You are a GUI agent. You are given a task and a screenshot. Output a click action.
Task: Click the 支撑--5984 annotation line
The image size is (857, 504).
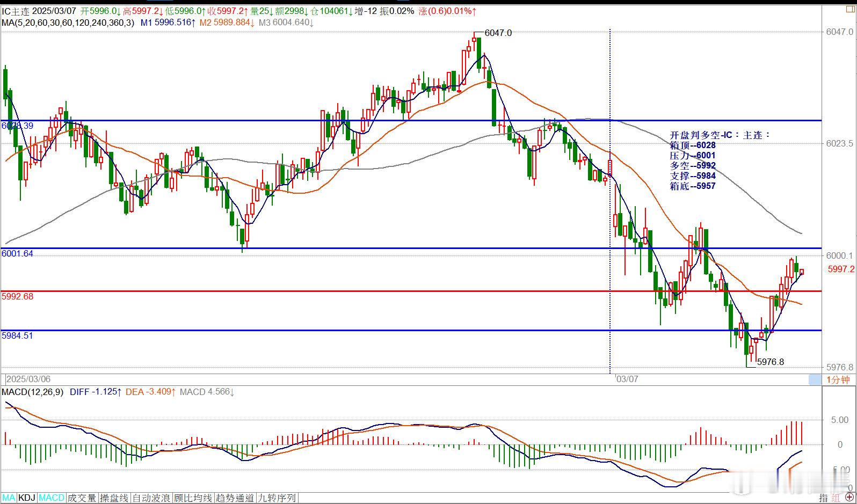click(693, 176)
